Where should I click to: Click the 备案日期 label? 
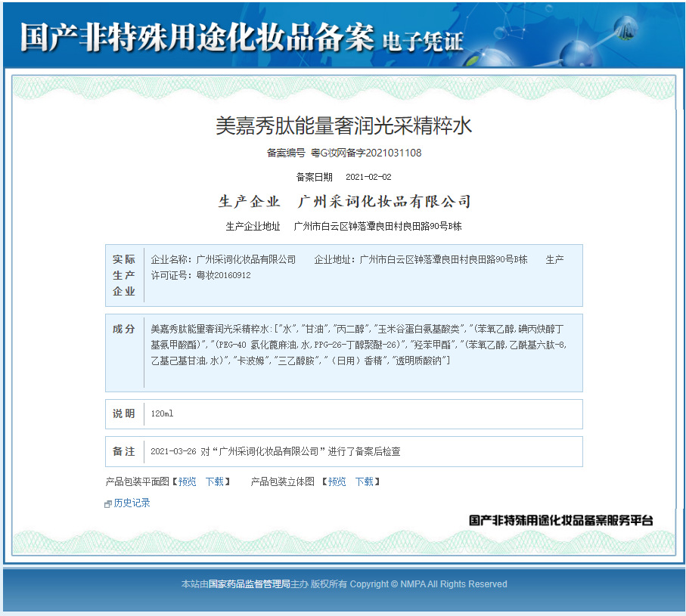pyautogui.click(x=314, y=177)
